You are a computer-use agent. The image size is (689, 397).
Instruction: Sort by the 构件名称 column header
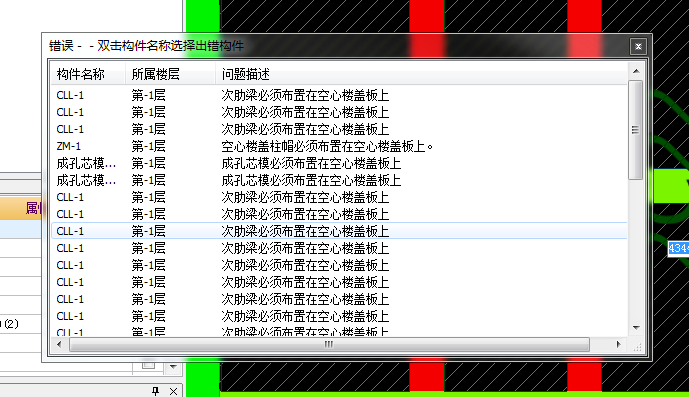coord(88,74)
